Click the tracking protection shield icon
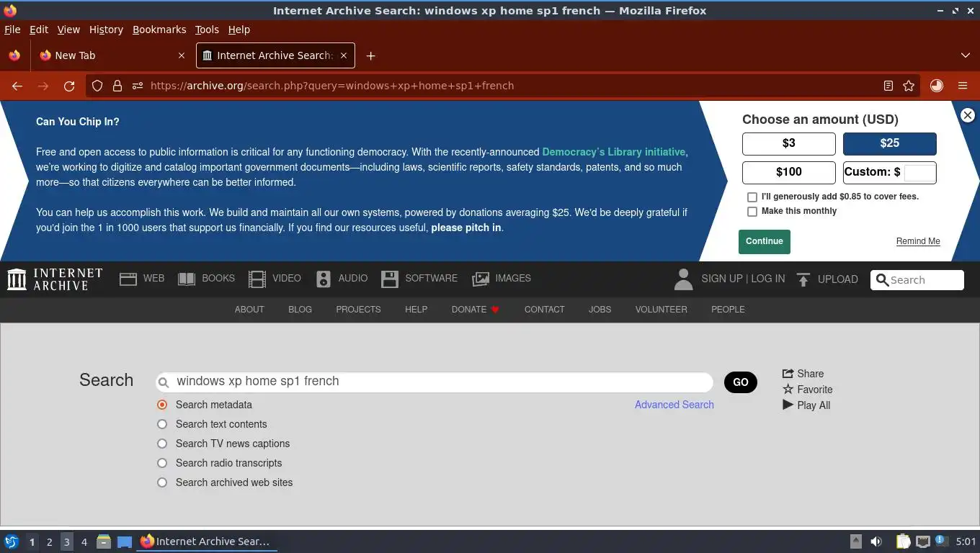Screen dimensions: 980x553 pos(97,86)
